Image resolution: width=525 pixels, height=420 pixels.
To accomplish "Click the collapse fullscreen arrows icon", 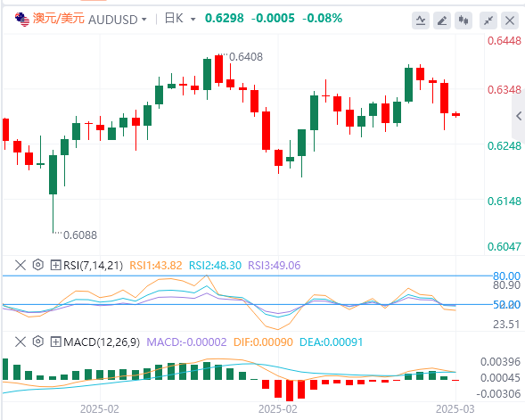I will point(488,21).
